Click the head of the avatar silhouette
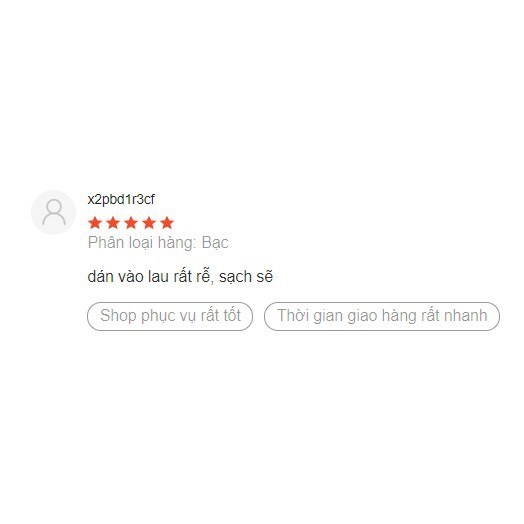 coord(54,206)
